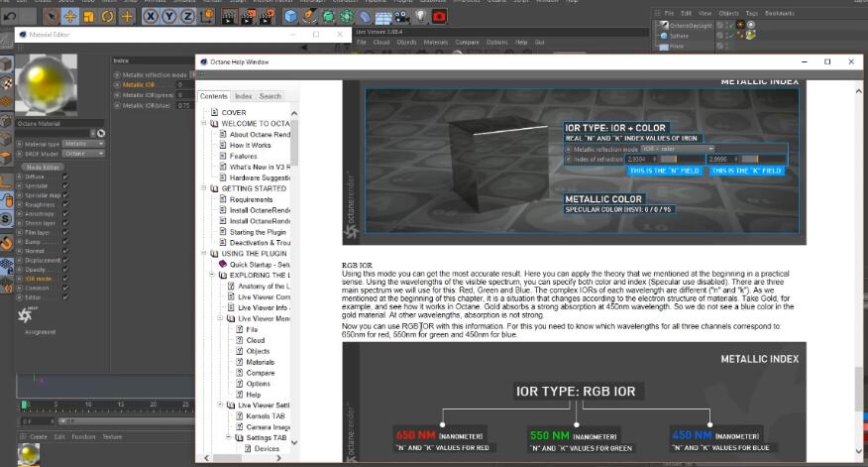The height and width of the screenshot is (467, 868).
Task: Open Materials menu in Live Viewer
Action: tap(436, 42)
